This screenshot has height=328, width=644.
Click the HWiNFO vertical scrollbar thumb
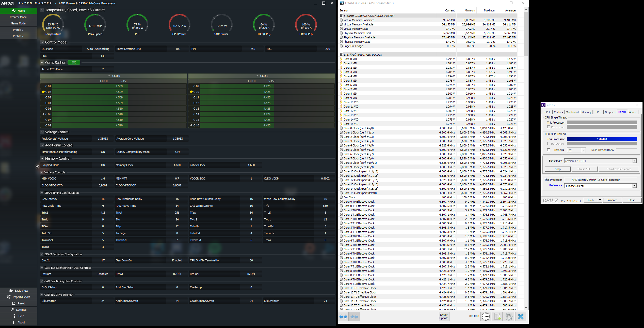(x=526, y=34)
